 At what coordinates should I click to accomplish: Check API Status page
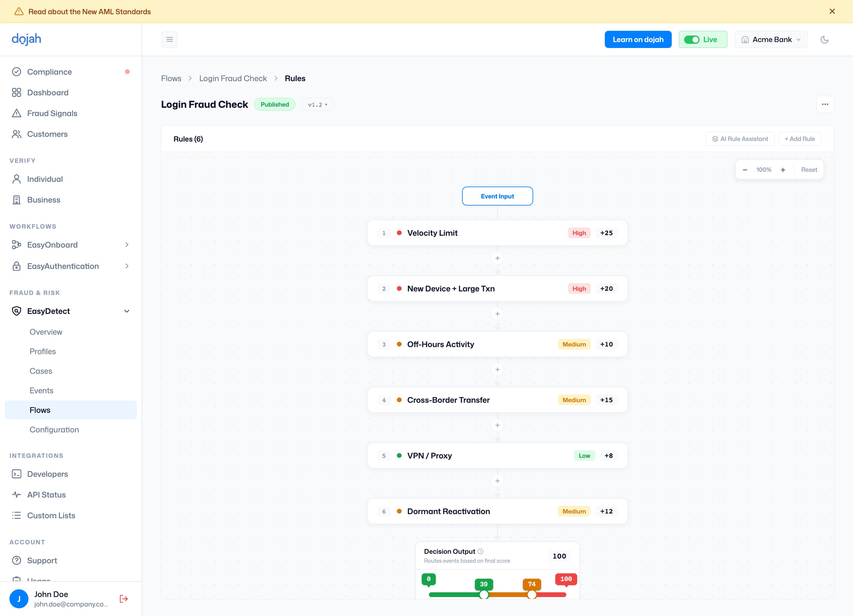(x=71, y=495)
